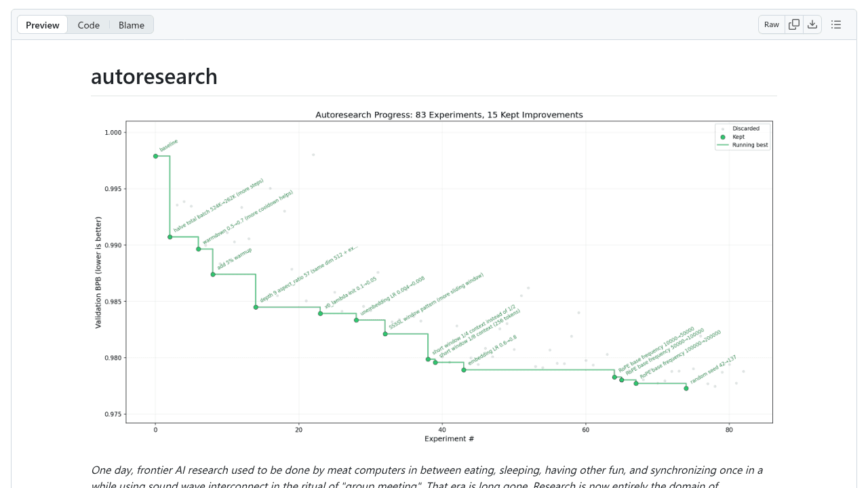Open the Blame view
868x488 pixels.
[131, 24]
